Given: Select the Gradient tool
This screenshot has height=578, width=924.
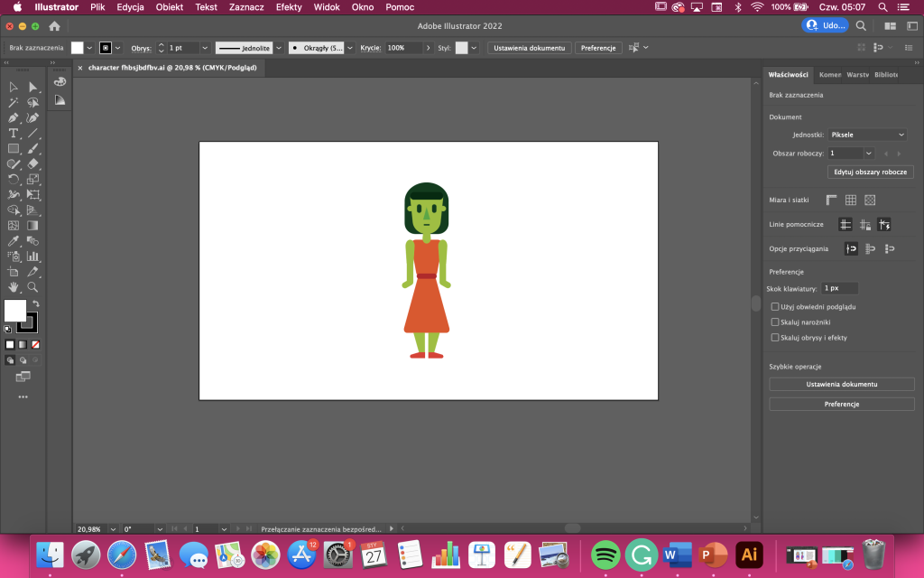Looking at the screenshot, I should point(33,225).
